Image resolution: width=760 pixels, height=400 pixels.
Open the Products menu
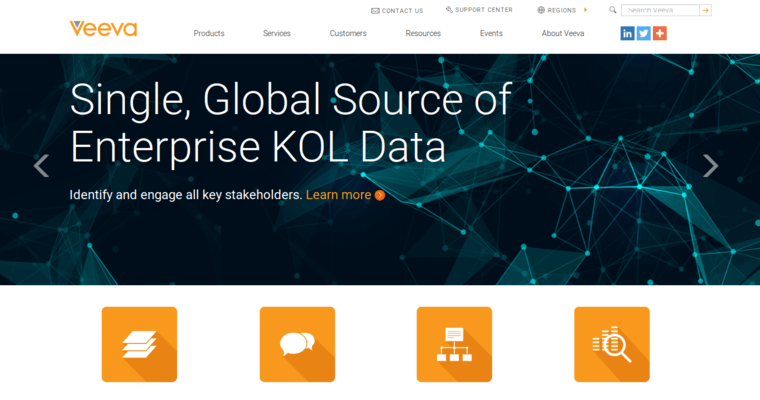coord(209,33)
